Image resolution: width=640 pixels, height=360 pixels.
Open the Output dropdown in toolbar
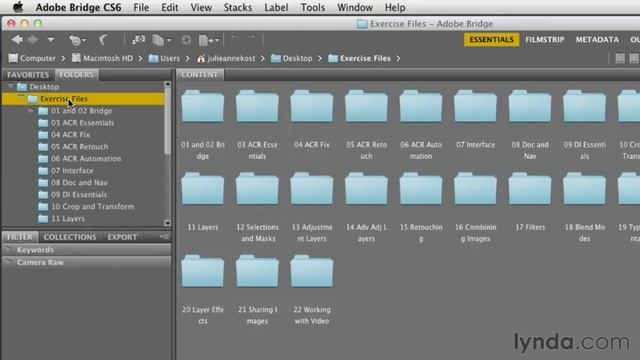pos(209,40)
